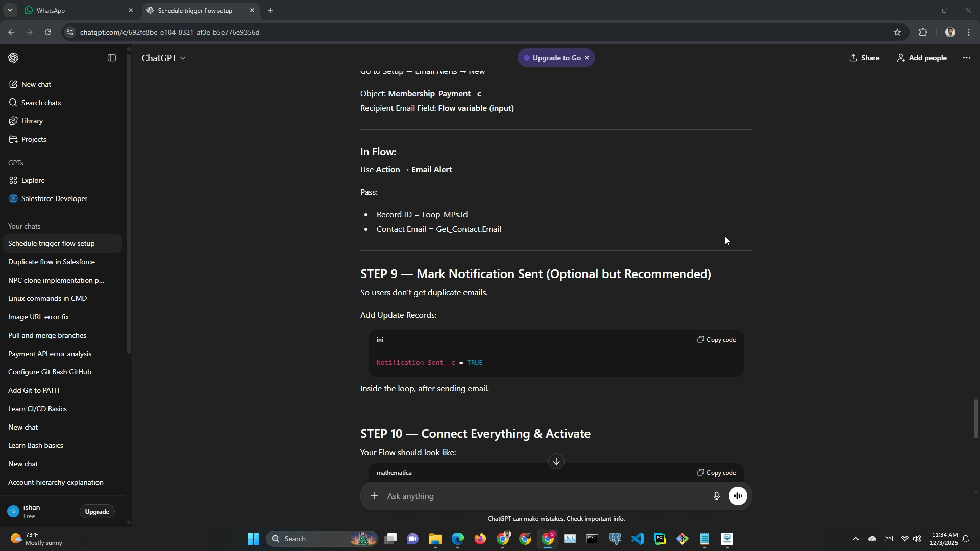The height and width of the screenshot is (551, 980).
Task: Click the ChatGPT logo icon
Action: 14,58
